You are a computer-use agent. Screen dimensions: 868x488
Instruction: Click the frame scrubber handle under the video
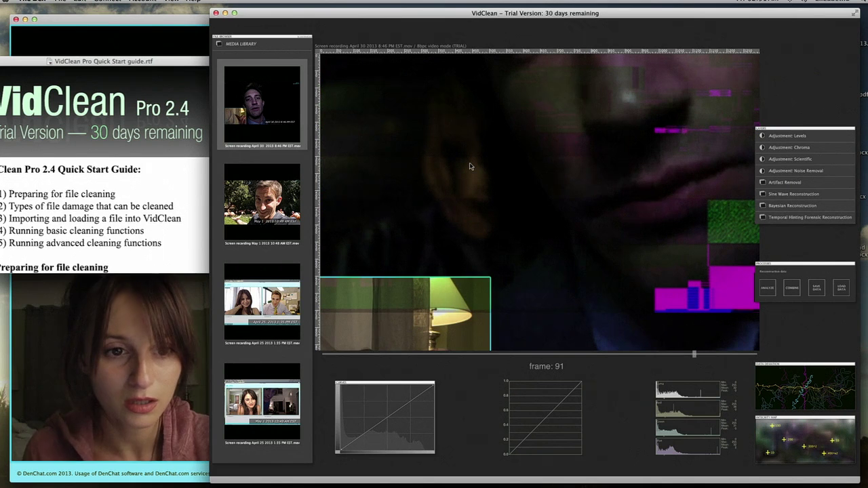click(694, 354)
